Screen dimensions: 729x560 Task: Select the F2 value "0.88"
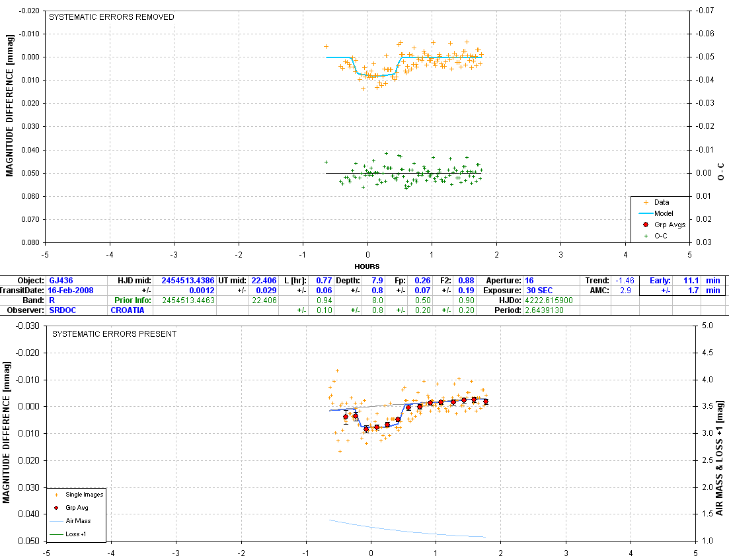pyautogui.click(x=467, y=281)
